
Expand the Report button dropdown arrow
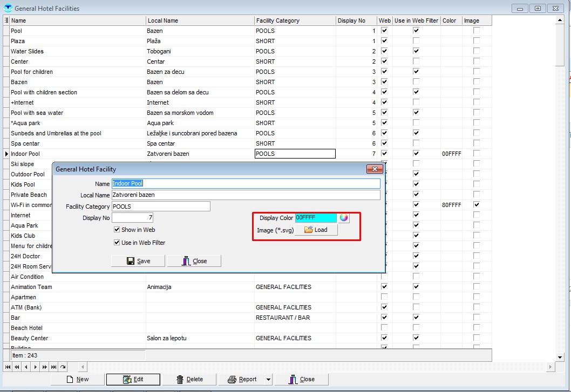tap(268, 380)
